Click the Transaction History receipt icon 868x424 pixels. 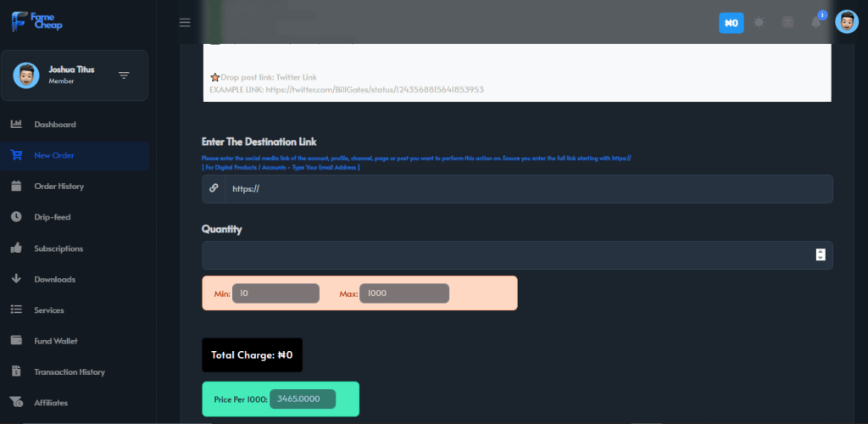[x=16, y=372]
